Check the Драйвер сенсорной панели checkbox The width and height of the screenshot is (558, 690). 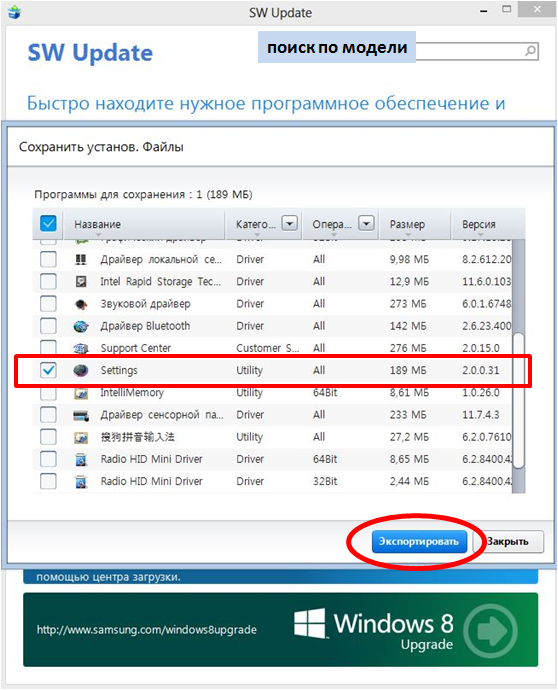48,415
